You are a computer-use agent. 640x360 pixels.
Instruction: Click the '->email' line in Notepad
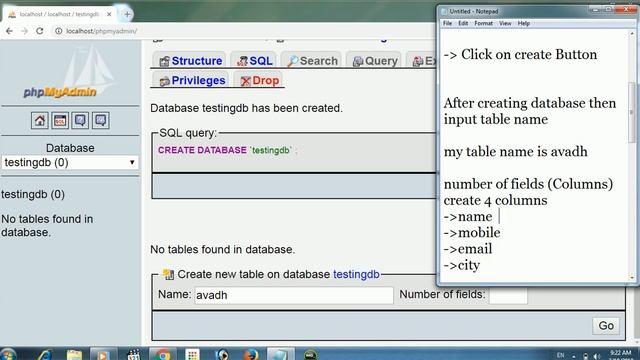coord(468,249)
